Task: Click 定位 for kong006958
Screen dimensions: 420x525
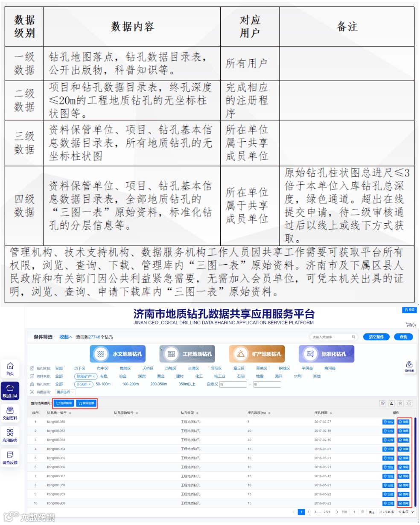Action: [x=388, y=485]
